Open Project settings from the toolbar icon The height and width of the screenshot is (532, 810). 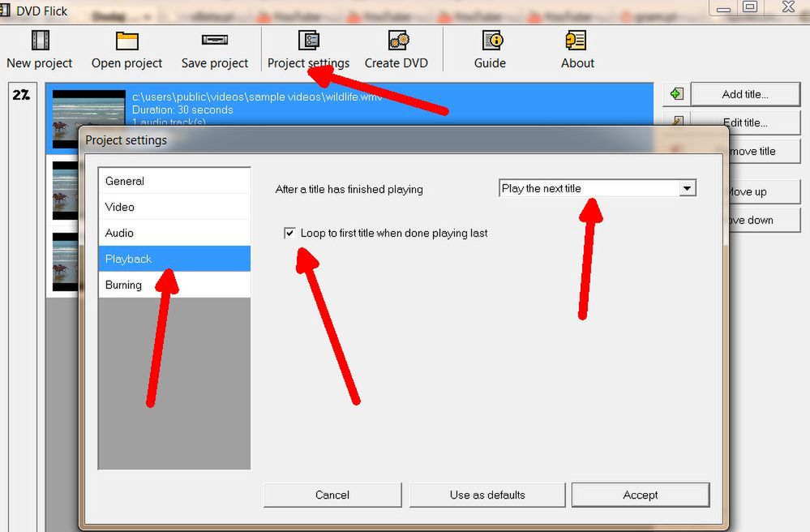309,40
